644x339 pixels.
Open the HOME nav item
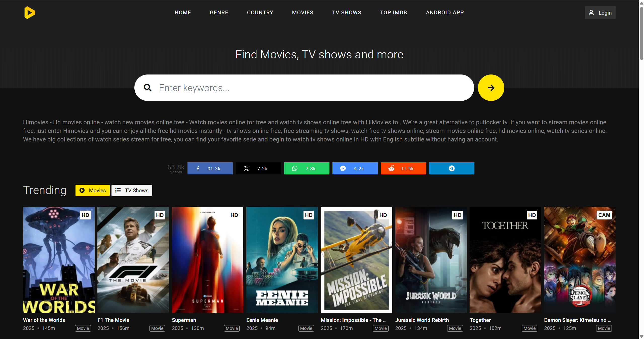click(x=183, y=13)
